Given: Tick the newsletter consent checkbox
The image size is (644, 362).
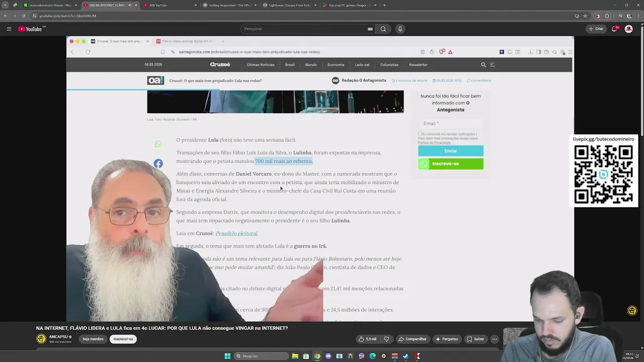Looking at the screenshot, I should (420, 134).
